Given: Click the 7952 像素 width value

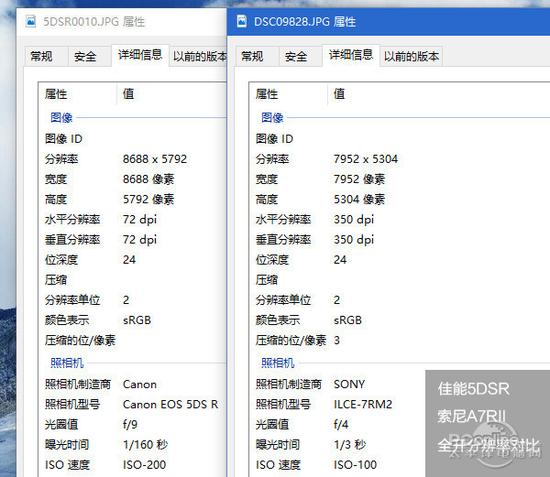Looking at the screenshot, I should [x=359, y=179].
